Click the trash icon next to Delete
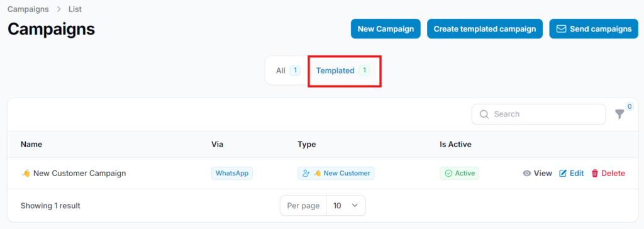 (595, 174)
